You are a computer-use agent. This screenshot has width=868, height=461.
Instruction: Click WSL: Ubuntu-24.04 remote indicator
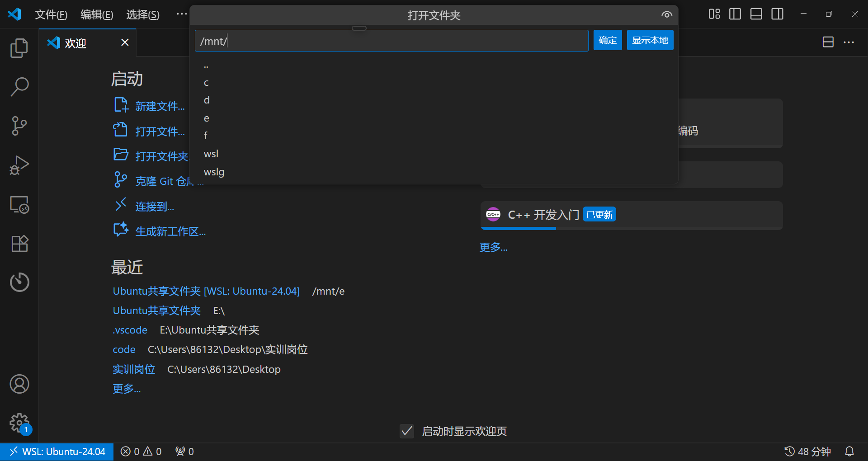click(x=57, y=452)
